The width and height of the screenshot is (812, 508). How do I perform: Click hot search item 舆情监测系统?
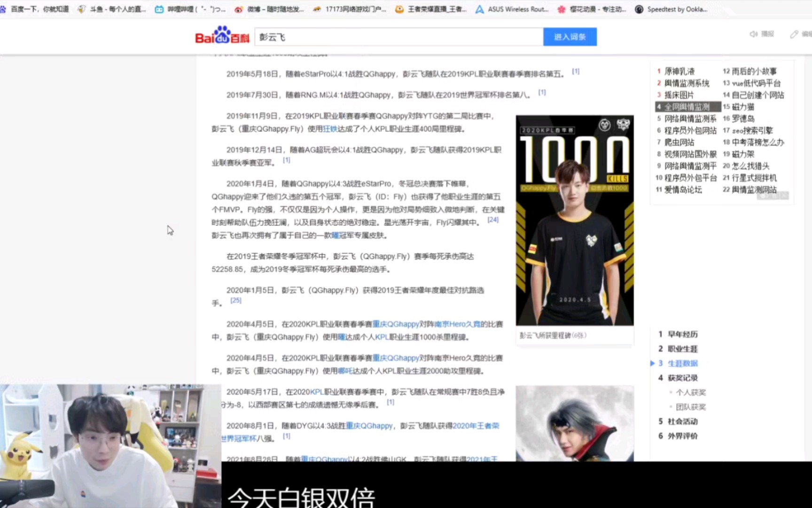pos(687,83)
